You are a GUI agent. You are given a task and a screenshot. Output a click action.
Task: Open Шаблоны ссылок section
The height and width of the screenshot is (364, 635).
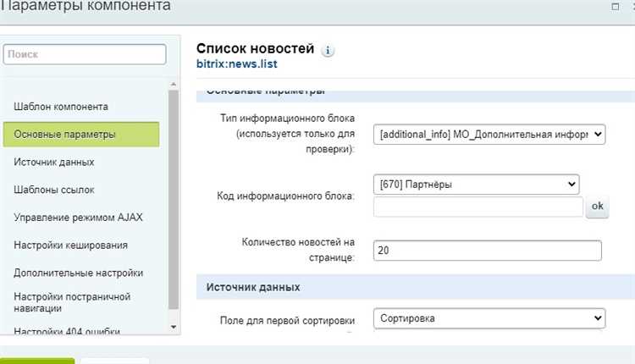coord(54,190)
